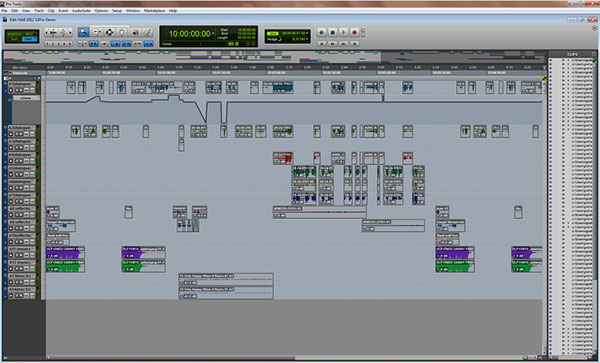Open the Nudge value dropdown
The image size is (600, 363).
click(307, 39)
